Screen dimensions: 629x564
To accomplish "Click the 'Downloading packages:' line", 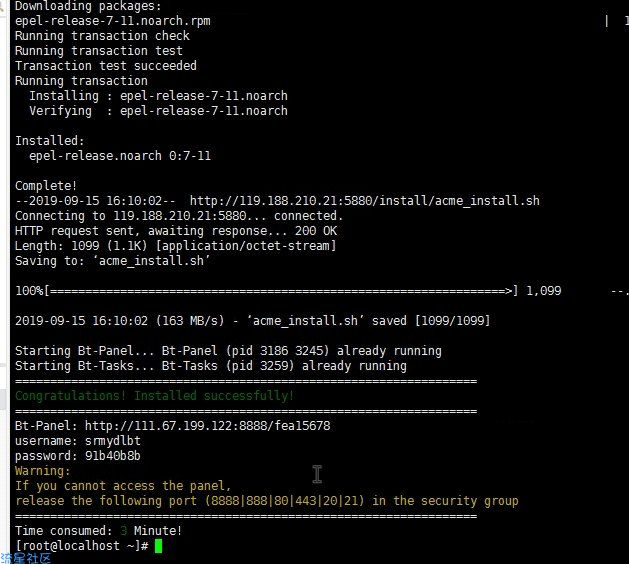I will [88, 6].
